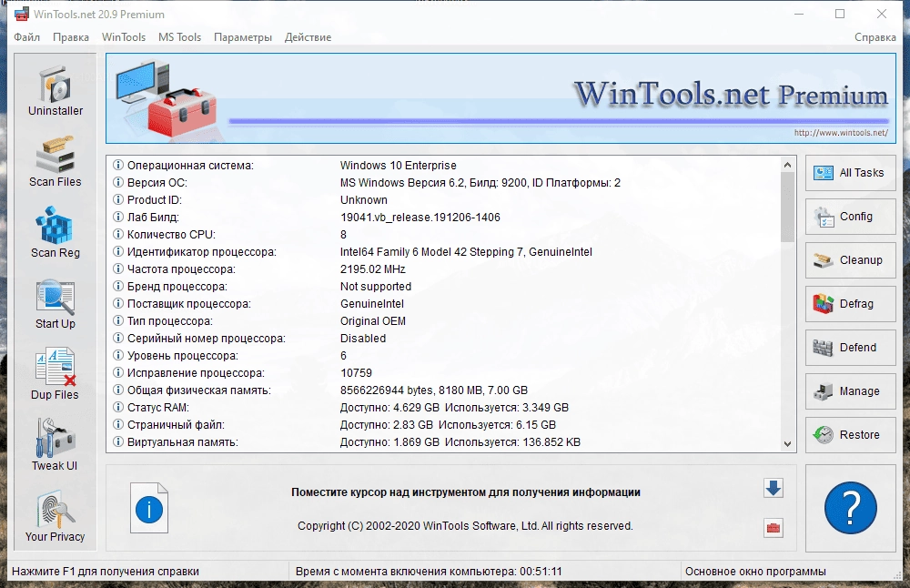The width and height of the screenshot is (910, 588).
Task: Select the '19041.vb_release.191206-1406' value
Action: point(420,218)
